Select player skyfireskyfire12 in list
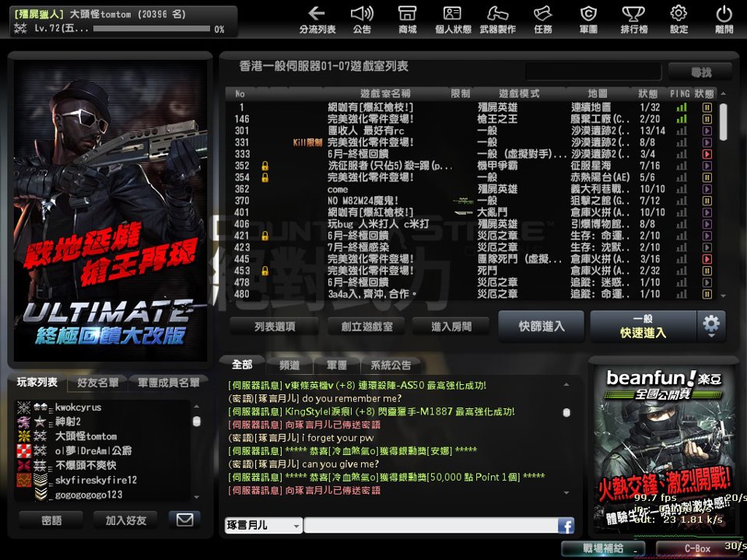Screen dimensions: 747x560 click(103, 480)
